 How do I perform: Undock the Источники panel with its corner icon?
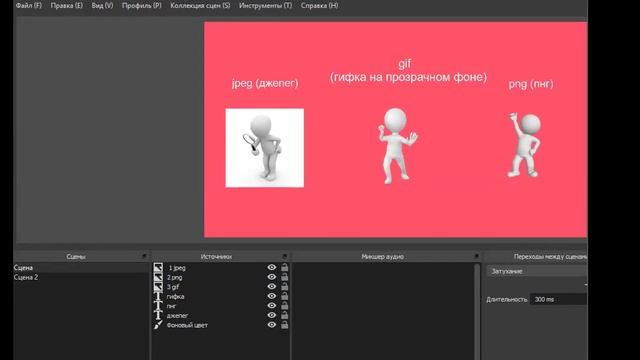coord(284,256)
